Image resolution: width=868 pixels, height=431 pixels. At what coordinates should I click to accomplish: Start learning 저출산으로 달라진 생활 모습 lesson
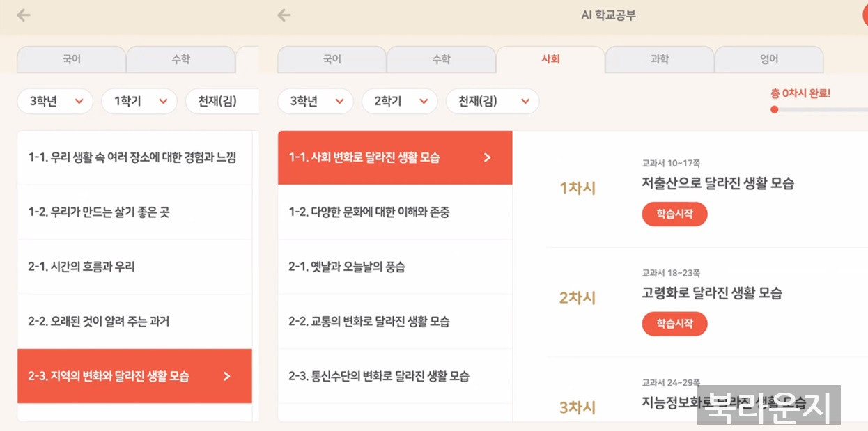(x=674, y=214)
